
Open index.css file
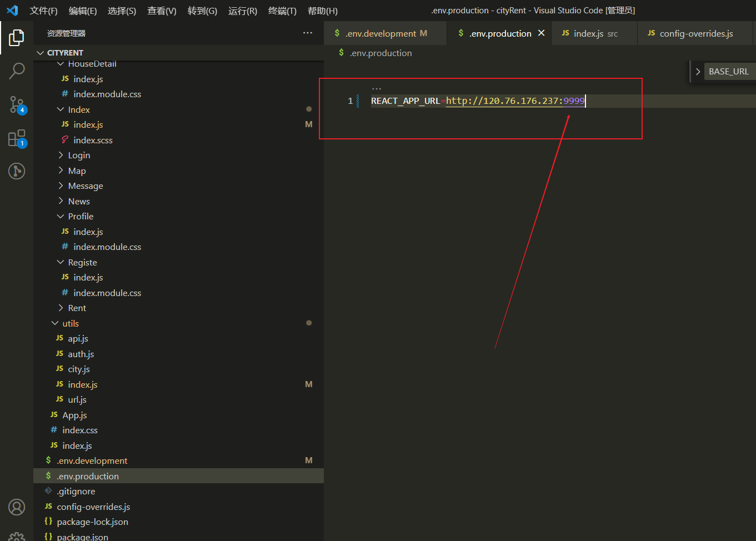(178, 430)
